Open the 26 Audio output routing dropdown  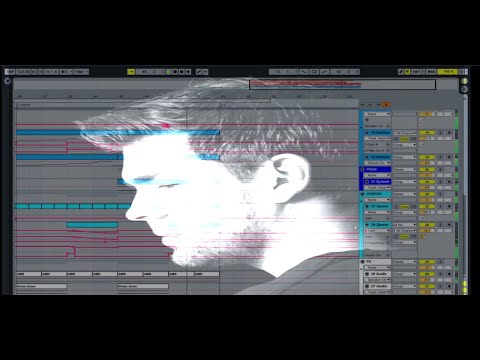[x=405, y=274]
